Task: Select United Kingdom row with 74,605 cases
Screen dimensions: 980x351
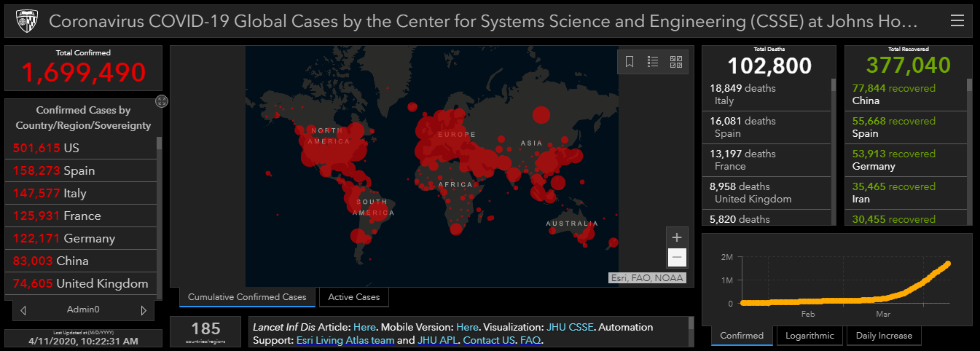Action: coord(80,283)
